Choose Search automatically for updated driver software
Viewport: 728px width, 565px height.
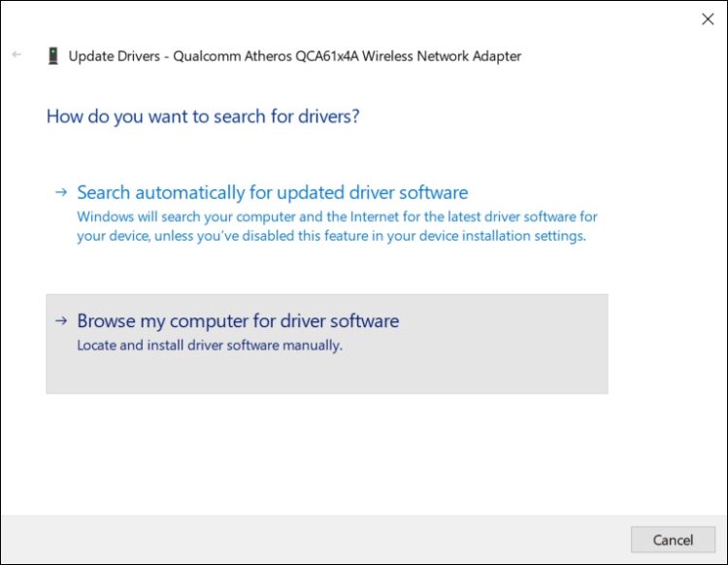(327, 214)
